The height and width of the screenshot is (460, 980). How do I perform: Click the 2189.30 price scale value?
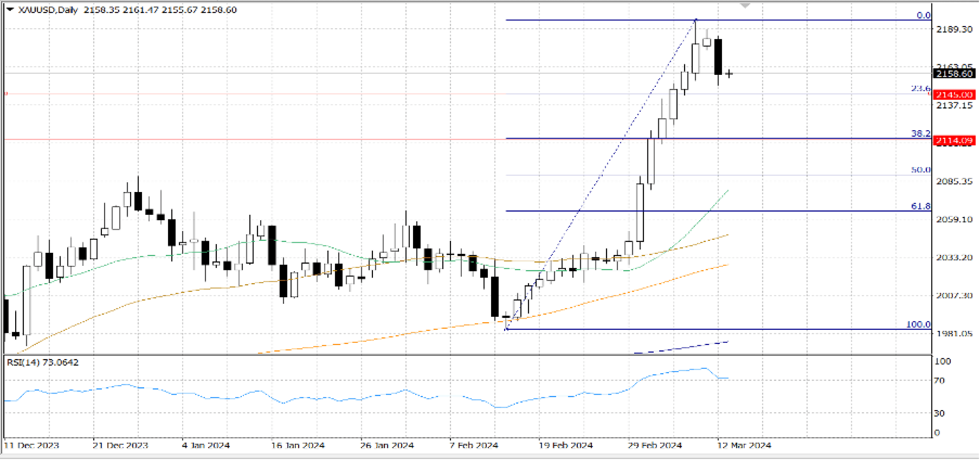pyautogui.click(x=954, y=29)
